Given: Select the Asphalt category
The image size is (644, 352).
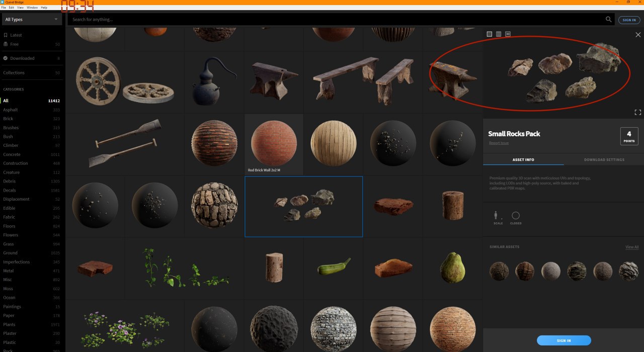Looking at the screenshot, I should point(32,110).
